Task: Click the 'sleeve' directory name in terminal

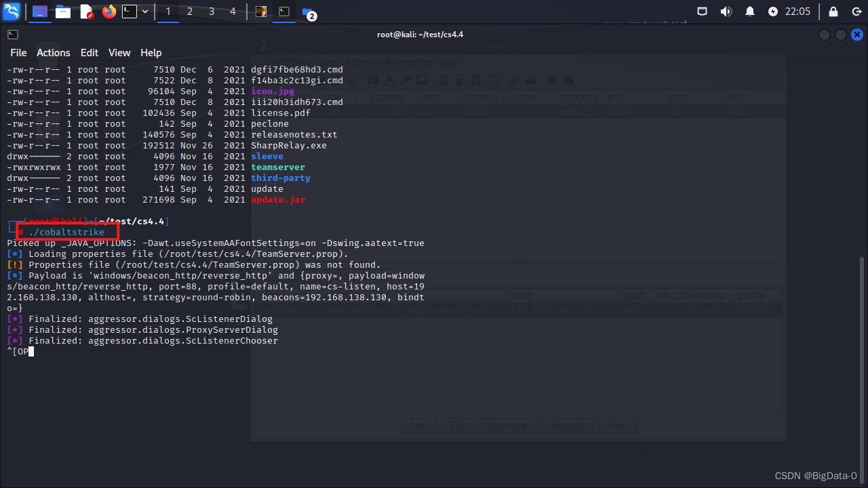Action: (267, 157)
